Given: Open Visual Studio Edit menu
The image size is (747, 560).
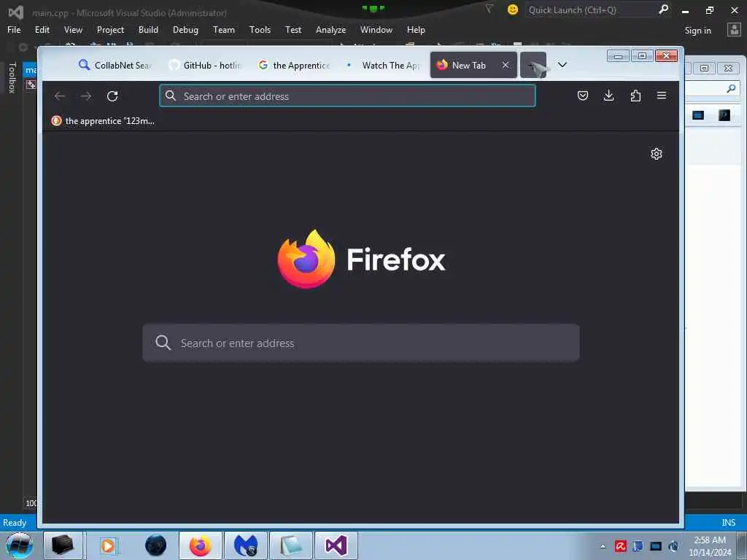Looking at the screenshot, I should click(x=42, y=29).
